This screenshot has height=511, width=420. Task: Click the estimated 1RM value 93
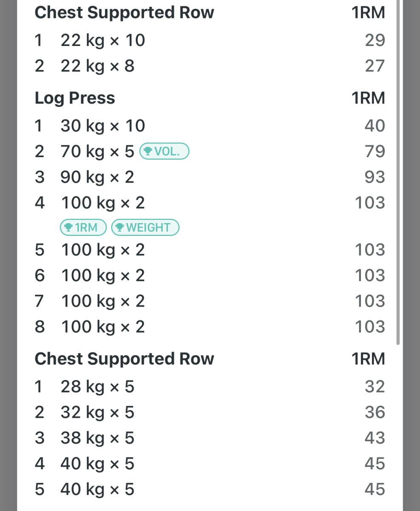click(374, 177)
